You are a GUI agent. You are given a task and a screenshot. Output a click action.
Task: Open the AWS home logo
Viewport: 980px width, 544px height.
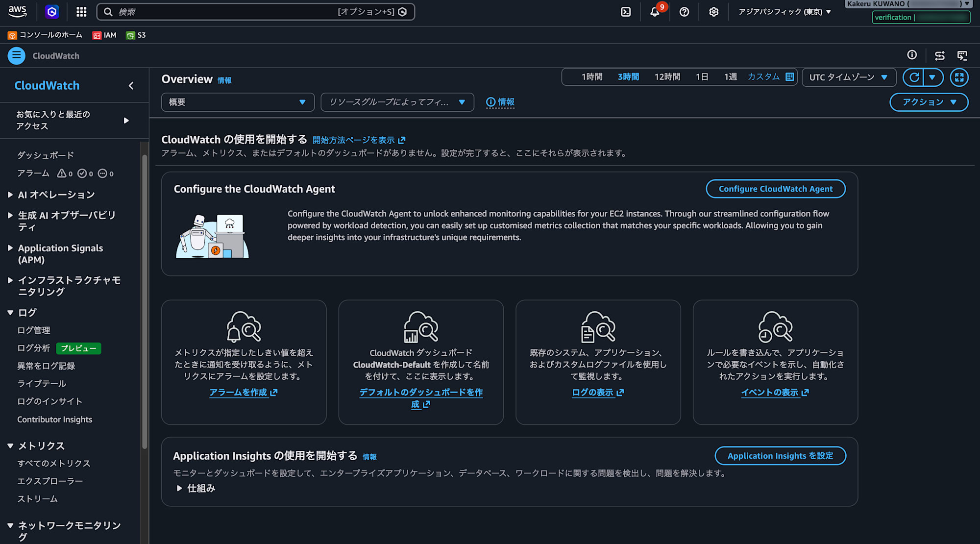[x=17, y=11]
